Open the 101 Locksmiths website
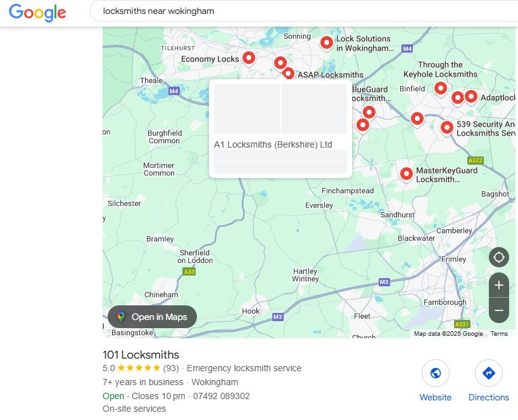 click(x=436, y=381)
